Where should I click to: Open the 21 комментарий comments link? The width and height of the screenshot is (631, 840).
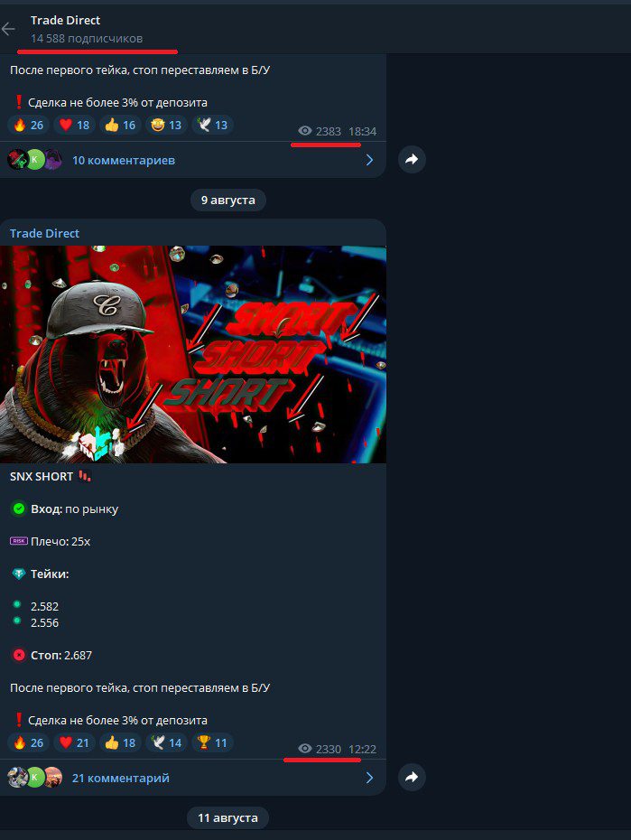(121, 778)
